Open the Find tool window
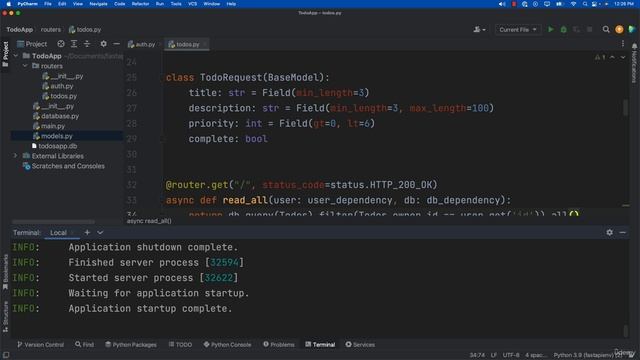Image resolution: width=640 pixels, height=360 pixels. (84, 344)
